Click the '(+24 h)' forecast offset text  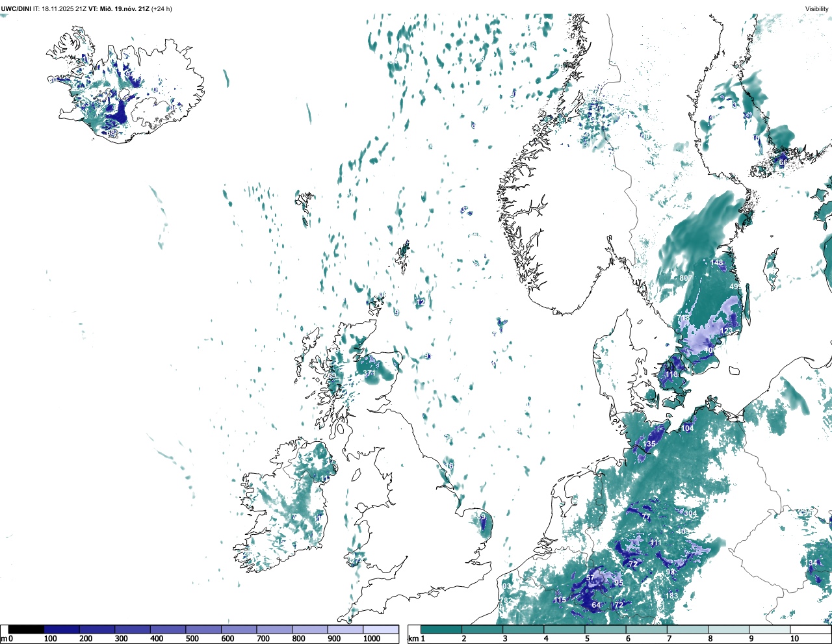pos(162,8)
